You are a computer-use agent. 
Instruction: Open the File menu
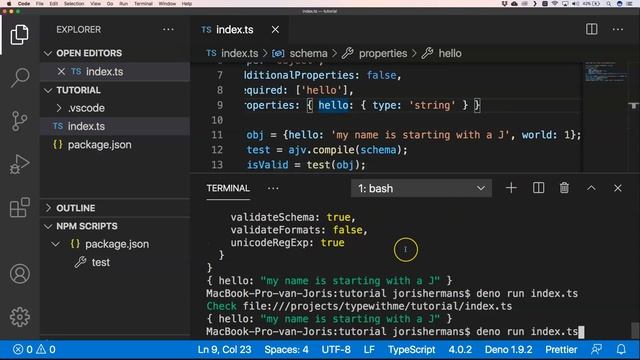click(40, 4)
